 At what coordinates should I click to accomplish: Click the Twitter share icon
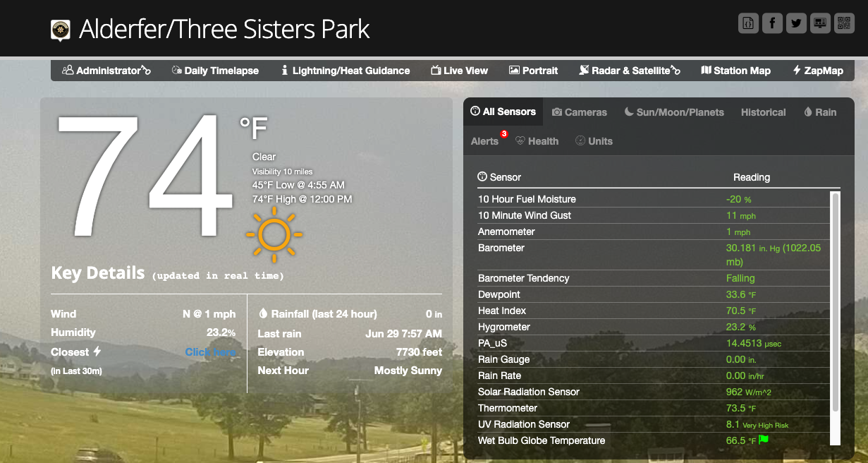[x=796, y=23]
